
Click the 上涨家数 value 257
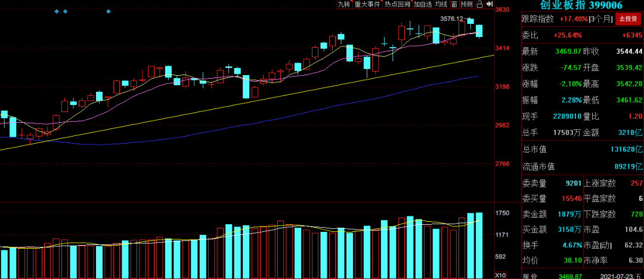tap(636, 183)
